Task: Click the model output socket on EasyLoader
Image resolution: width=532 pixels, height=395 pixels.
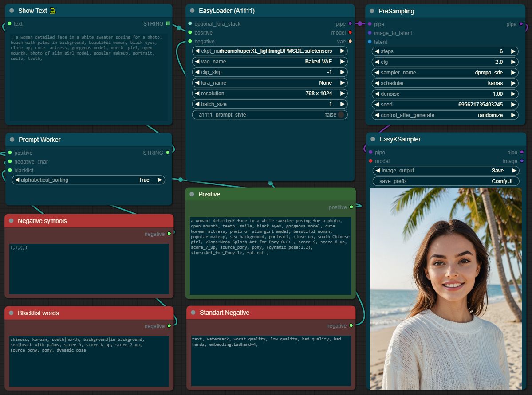Action: click(350, 32)
